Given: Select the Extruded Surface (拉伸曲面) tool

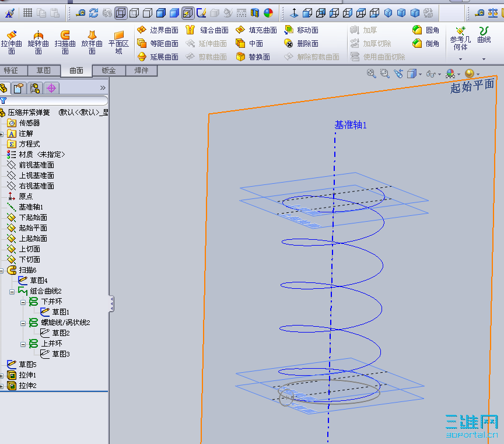Looking at the screenshot, I should click(x=12, y=43).
